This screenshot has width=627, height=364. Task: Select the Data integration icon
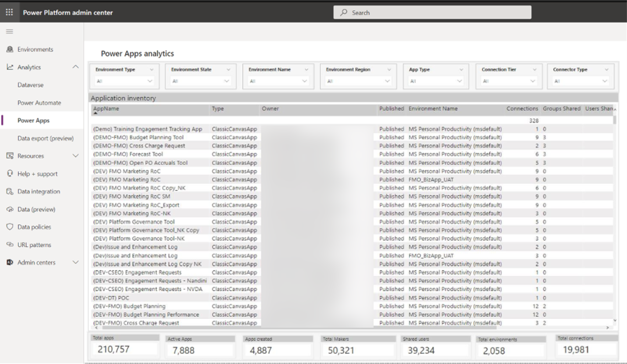(10, 191)
